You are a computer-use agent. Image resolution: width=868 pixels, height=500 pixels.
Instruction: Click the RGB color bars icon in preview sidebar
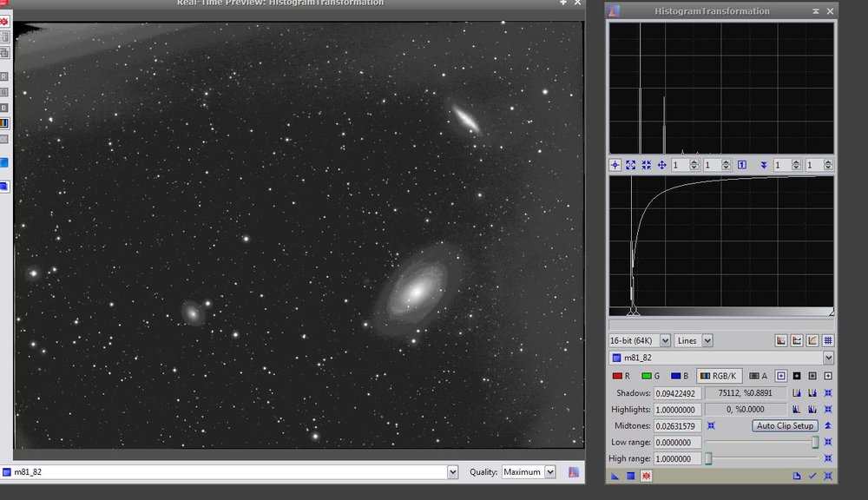3,123
